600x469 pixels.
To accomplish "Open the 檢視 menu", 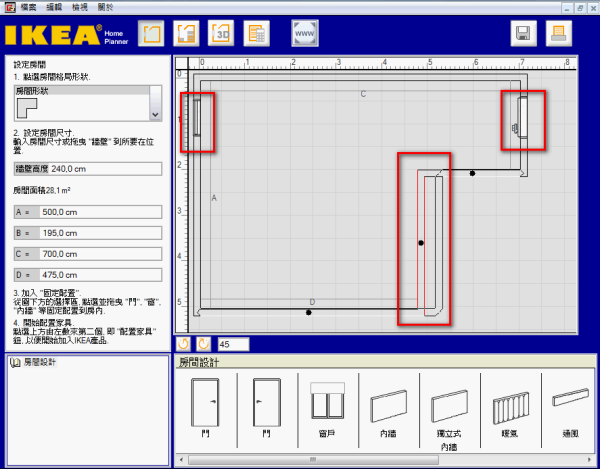I will pos(80,7).
